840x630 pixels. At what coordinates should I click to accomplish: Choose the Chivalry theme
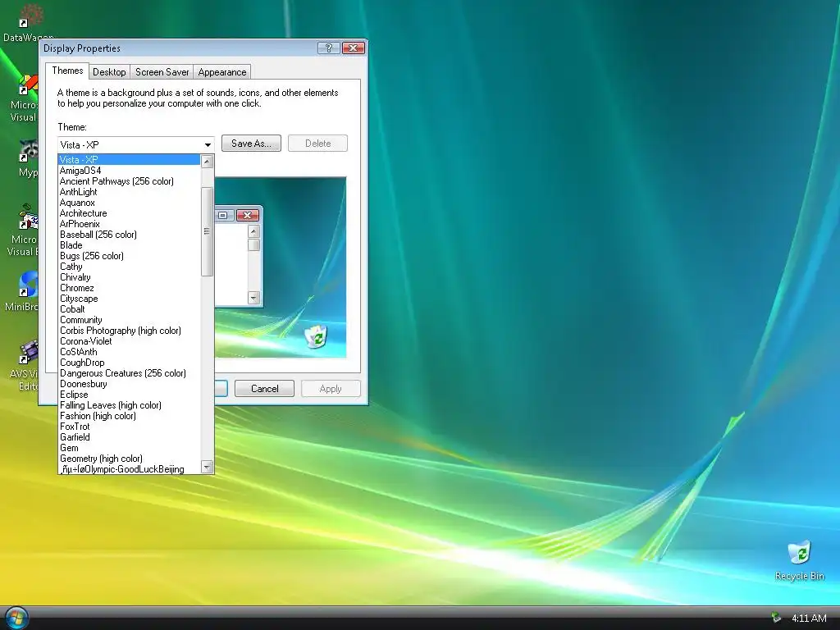pyautogui.click(x=129, y=277)
